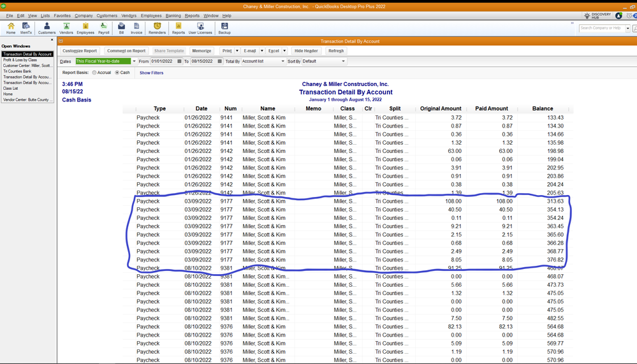Click the Search Company or Help field

[x=601, y=28]
